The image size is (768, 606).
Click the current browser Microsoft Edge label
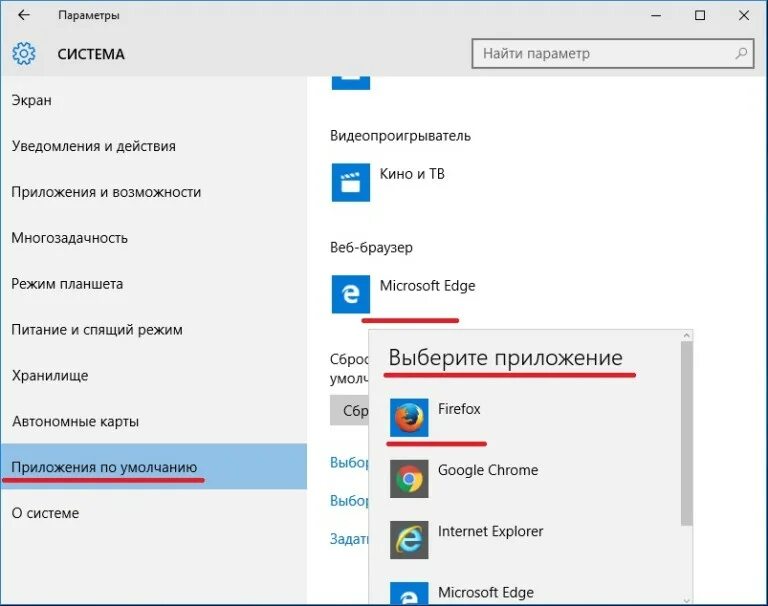pyautogui.click(x=427, y=286)
